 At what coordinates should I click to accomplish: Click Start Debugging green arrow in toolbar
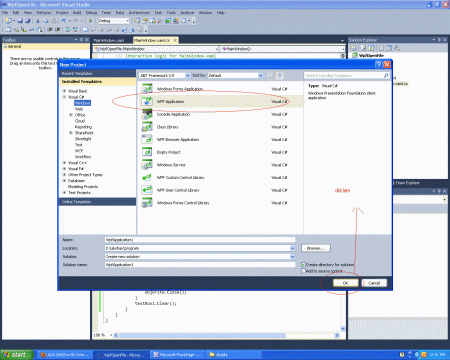90,21
